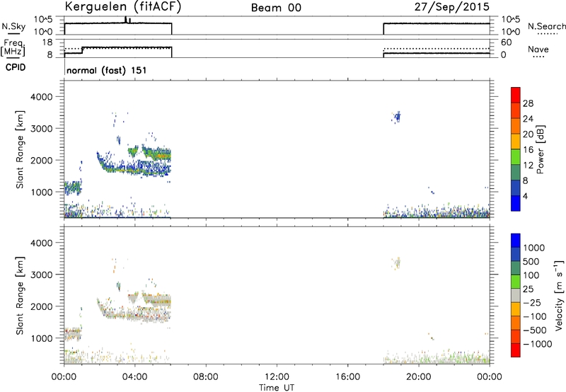This screenshot has height=392, width=566.
Task: Click the blue bottom of the power colorbar
Action: coord(516,203)
